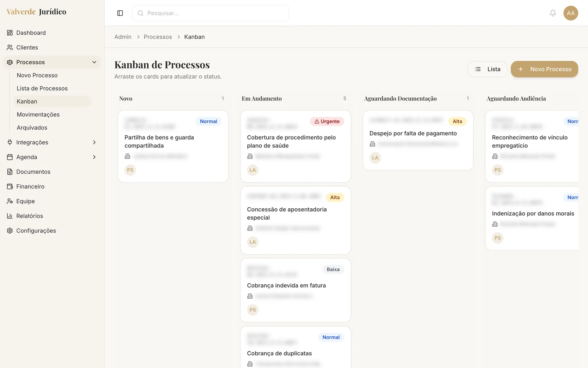Open the AA user avatar menu
588x368 pixels.
coord(571,13)
